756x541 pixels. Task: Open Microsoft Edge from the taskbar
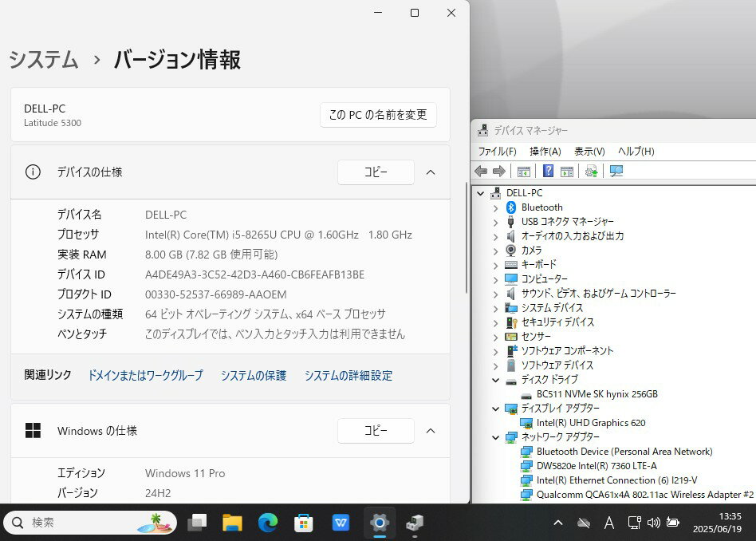tap(268, 523)
